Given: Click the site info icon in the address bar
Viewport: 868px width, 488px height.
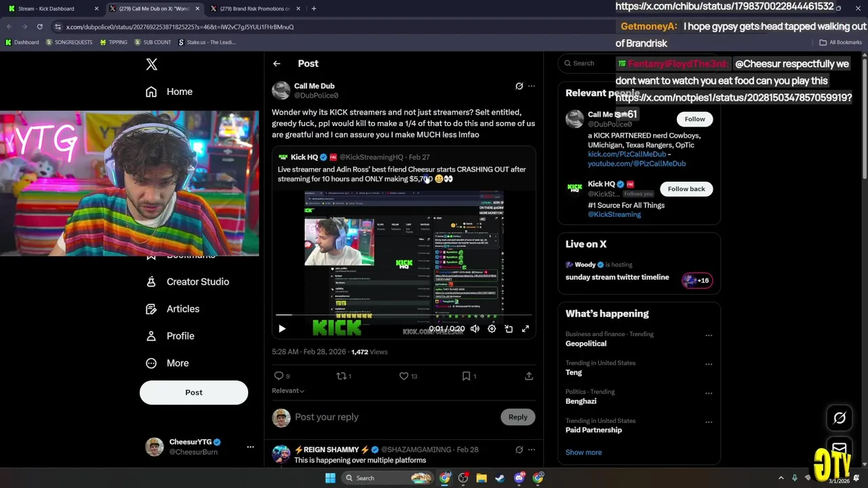Looking at the screenshot, I should (58, 26).
